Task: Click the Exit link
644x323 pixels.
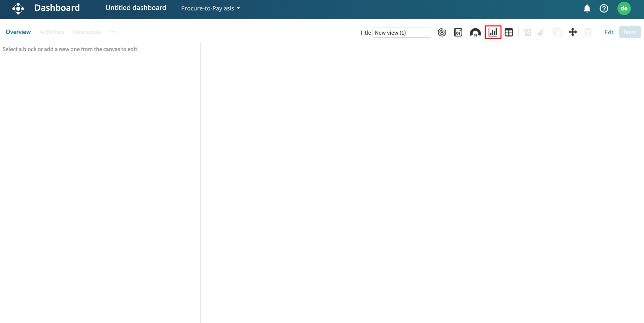Action: (609, 32)
